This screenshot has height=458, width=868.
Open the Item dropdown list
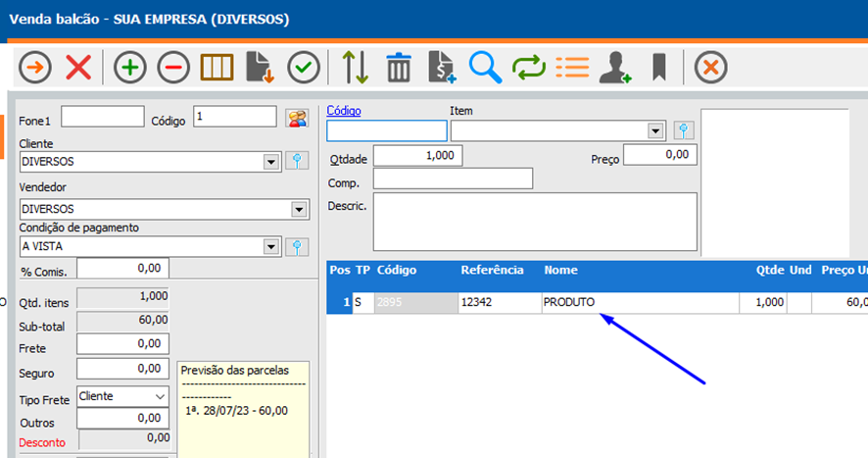point(655,130)
